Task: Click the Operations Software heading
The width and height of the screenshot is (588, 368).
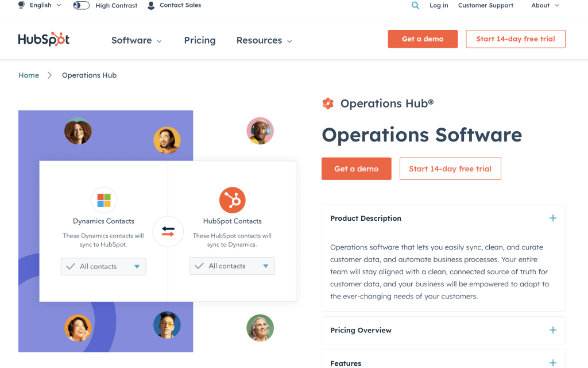Action: pos(422,135)
